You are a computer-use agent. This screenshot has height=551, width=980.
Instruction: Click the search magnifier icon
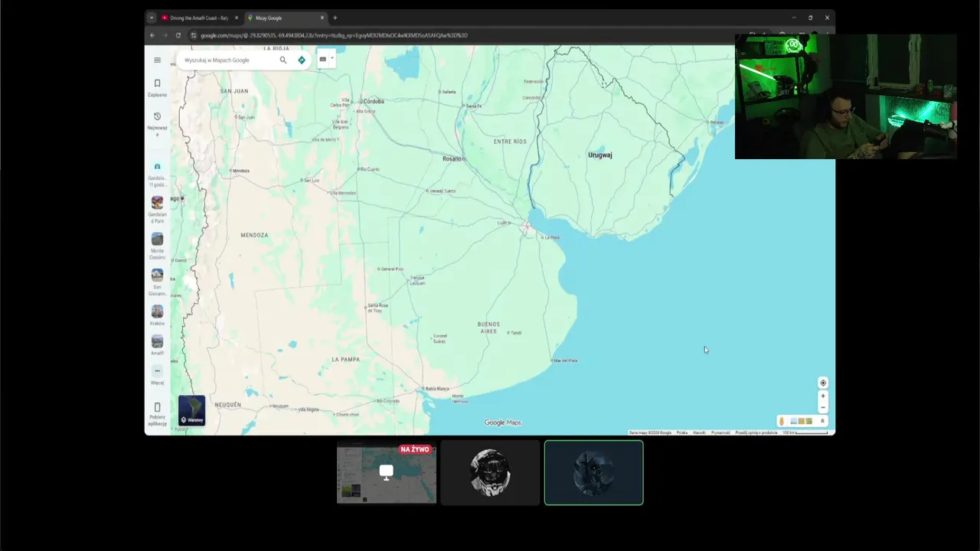coord(283,60)
